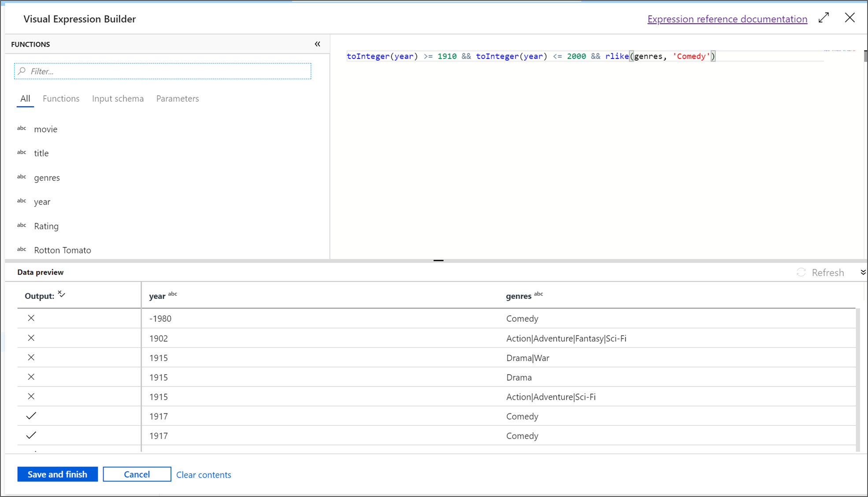Screen dimensions: 868x497
Task: Click Save and finish button
Action: [57, 474]
